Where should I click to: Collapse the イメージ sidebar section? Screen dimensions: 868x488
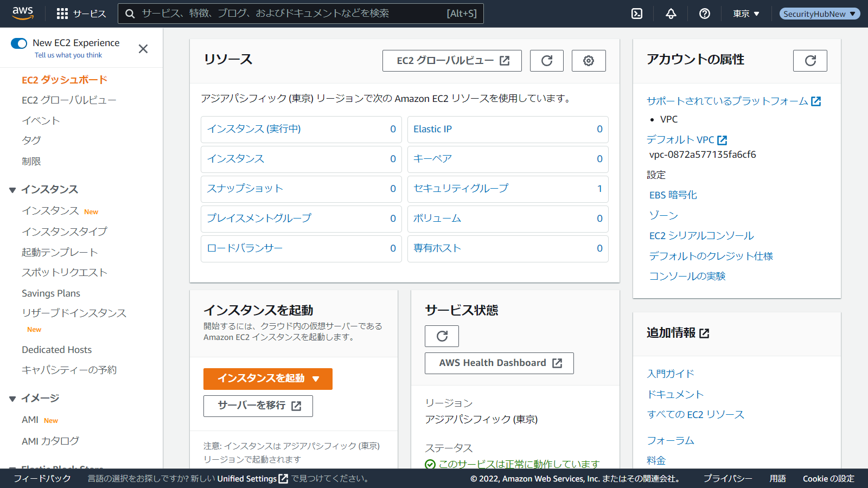[x=12, y=399]
